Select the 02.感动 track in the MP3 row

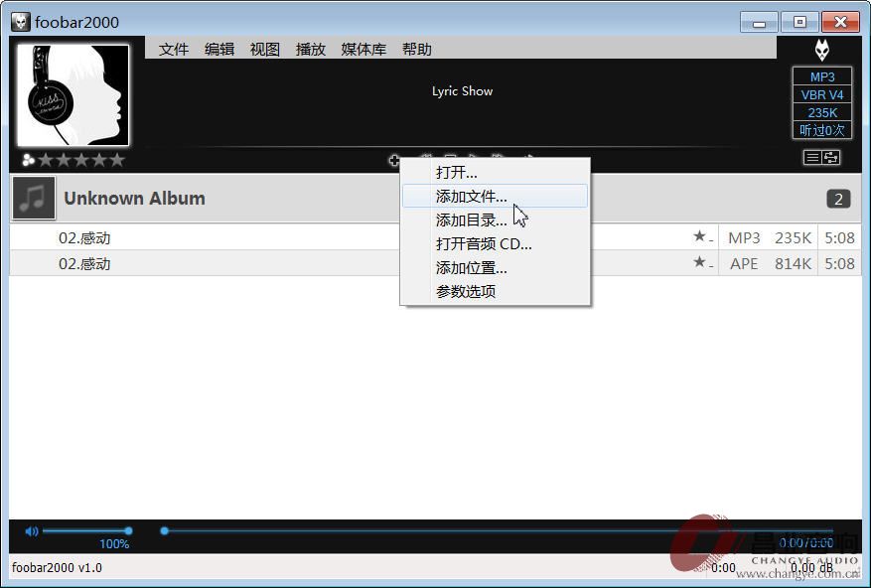[x=84, y=237]
